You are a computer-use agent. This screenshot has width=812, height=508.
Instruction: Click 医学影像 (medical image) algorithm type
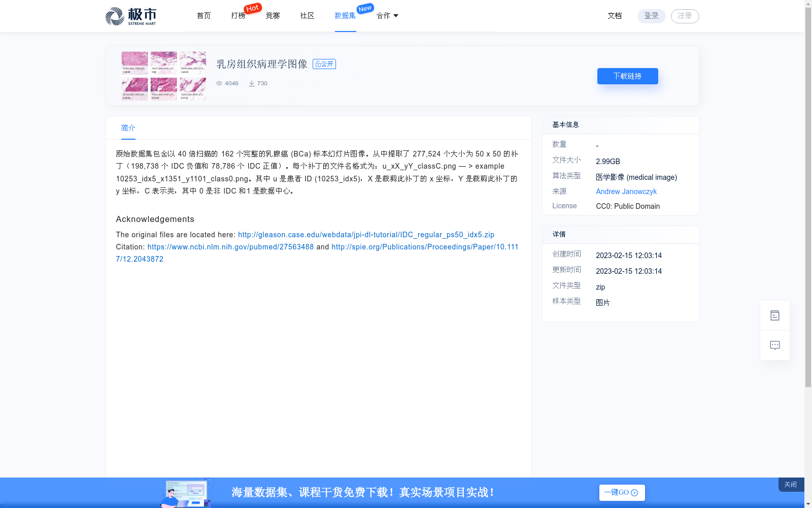click(x=636, y=177)
